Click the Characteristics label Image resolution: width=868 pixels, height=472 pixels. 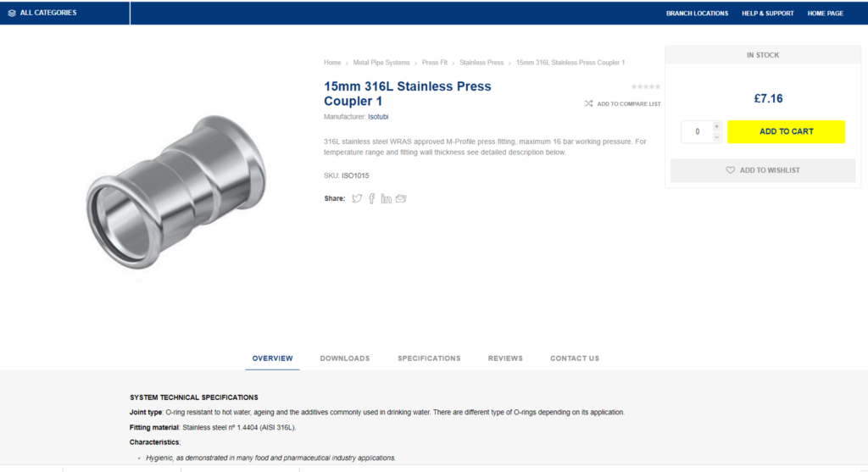click(x=155, y=442)
